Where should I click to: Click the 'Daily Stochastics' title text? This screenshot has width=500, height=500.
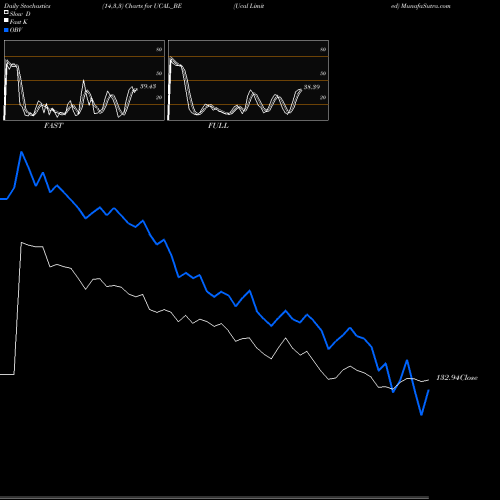27,6
